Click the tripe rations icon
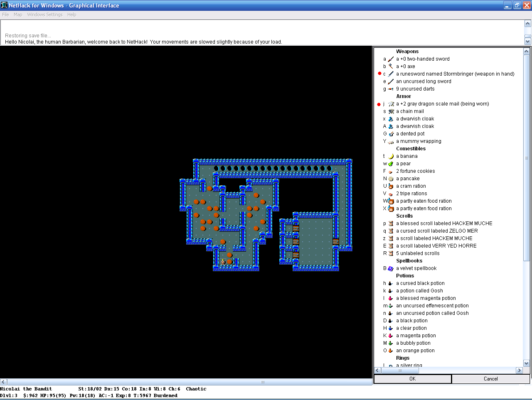Viewport: 532px width, 400px height. 391,194
